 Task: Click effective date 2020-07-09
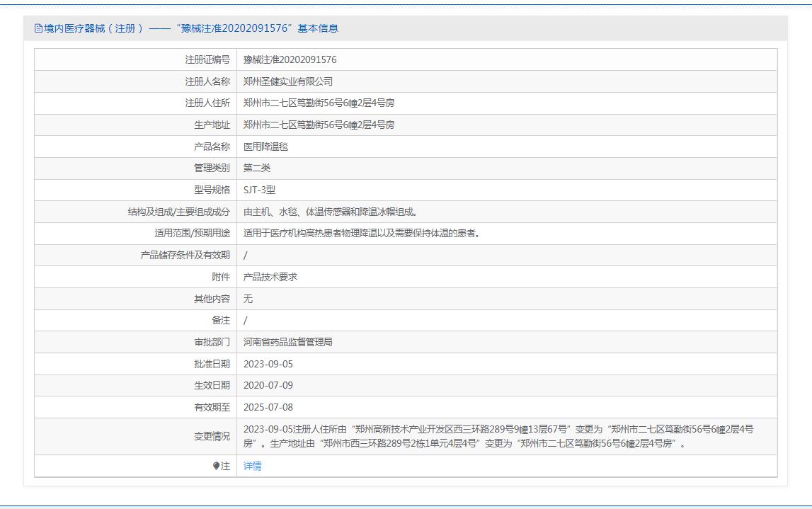coord(268,385)
